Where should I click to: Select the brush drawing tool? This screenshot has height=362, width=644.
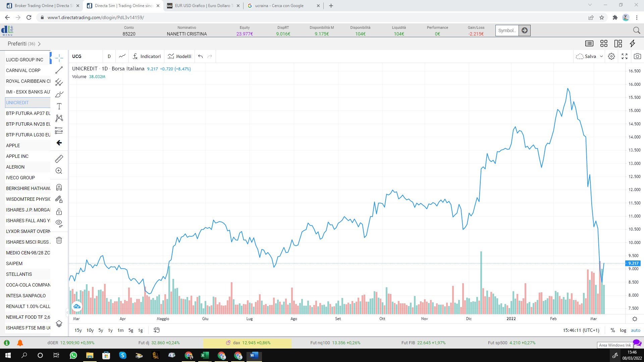pyautogui.click(x=59, y=94)
